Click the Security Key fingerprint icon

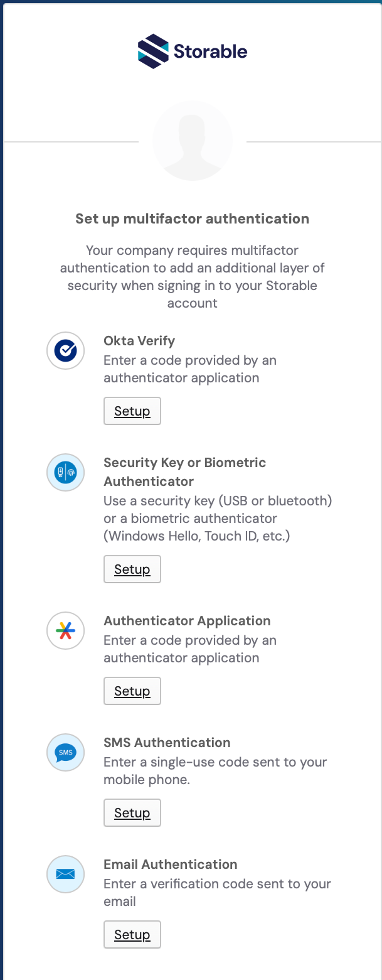coord(66,473)
